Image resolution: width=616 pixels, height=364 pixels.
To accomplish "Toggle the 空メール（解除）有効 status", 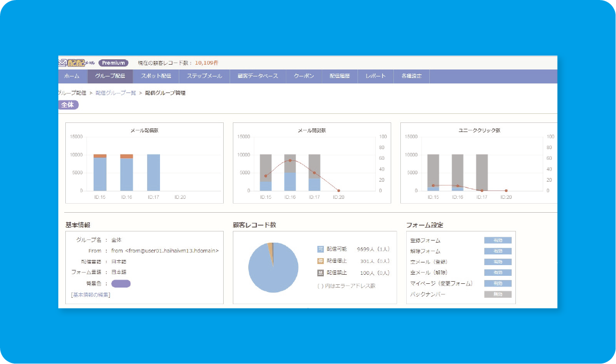I will pos(498,272).
